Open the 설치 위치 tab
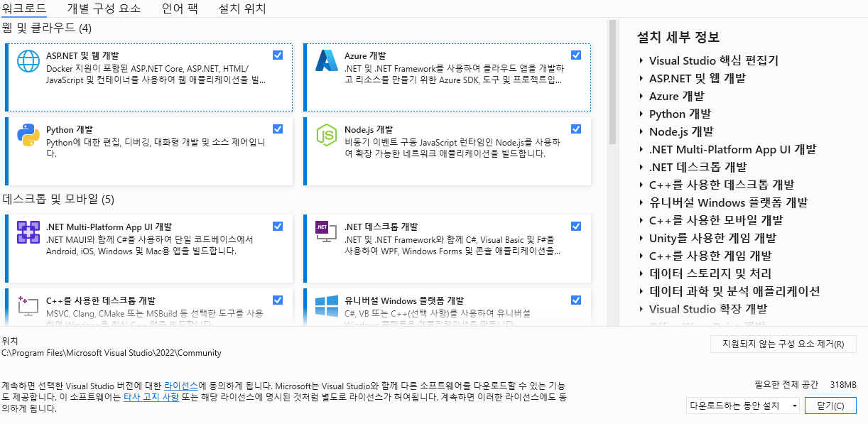The image size is (868, 424). [242, 9]
